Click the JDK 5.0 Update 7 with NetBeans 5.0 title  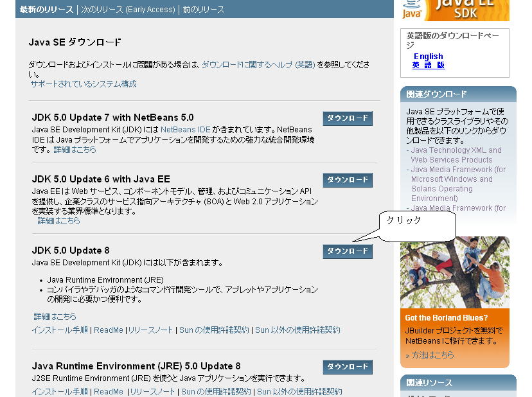tap(112, 118)
